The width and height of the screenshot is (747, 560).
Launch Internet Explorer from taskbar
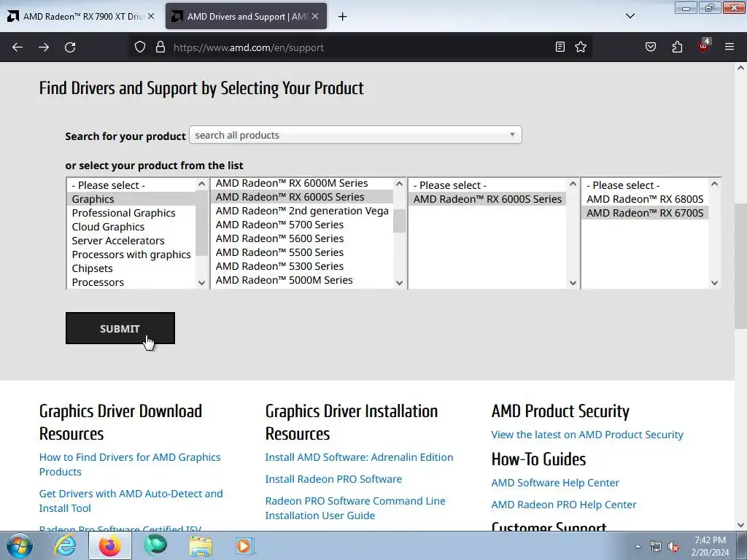(65, 546)
